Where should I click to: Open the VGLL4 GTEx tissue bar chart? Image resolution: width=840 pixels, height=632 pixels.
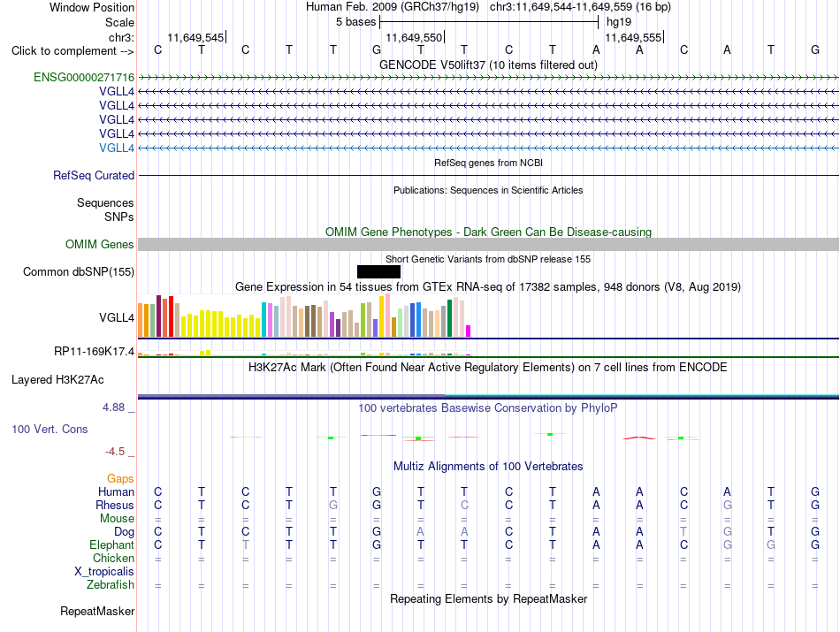click(304, 316)
